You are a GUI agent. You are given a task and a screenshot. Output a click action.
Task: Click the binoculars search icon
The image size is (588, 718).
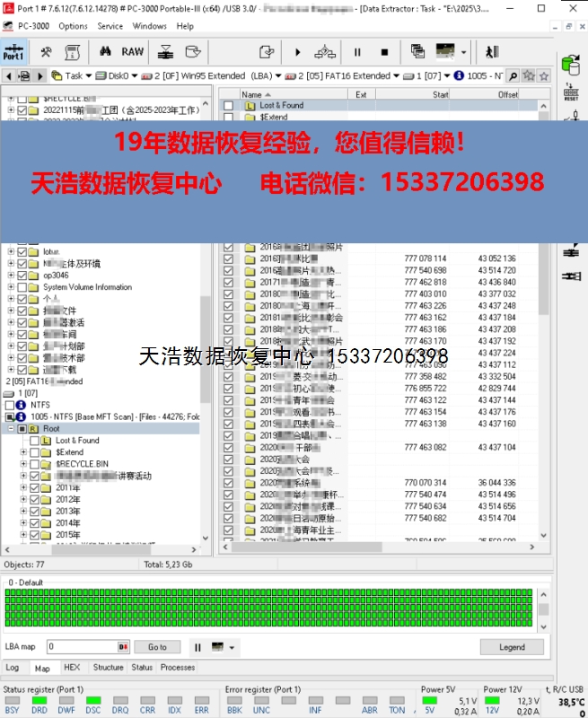(105, 52)
